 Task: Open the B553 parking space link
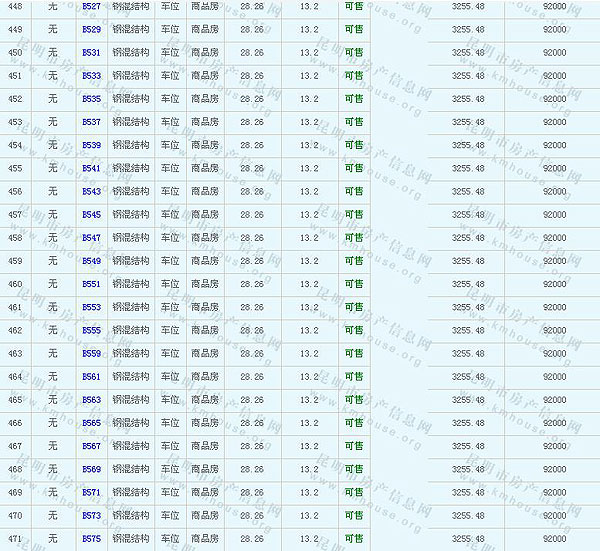[91, 307]
